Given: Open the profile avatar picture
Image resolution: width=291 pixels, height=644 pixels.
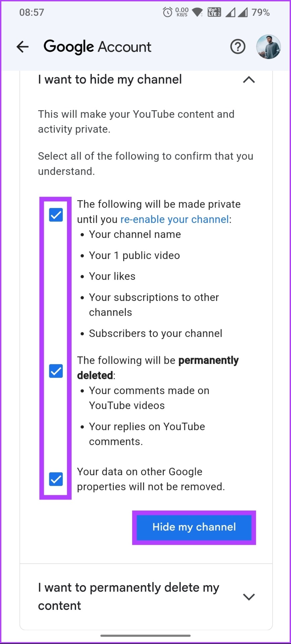Looking at the screenshot, I should tap(269, 47).
